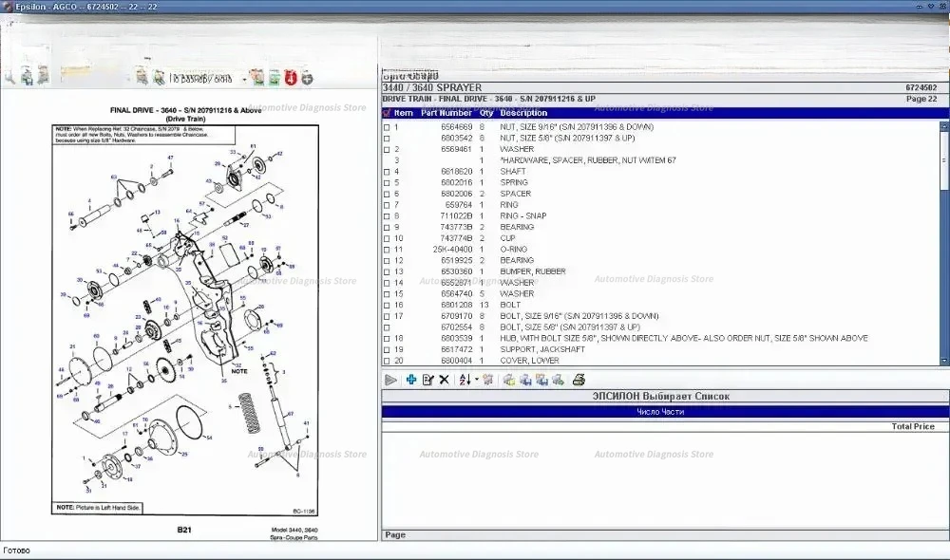The image size is (950, 560).
Task: Check the box for part 6803542
Action: 387,139
